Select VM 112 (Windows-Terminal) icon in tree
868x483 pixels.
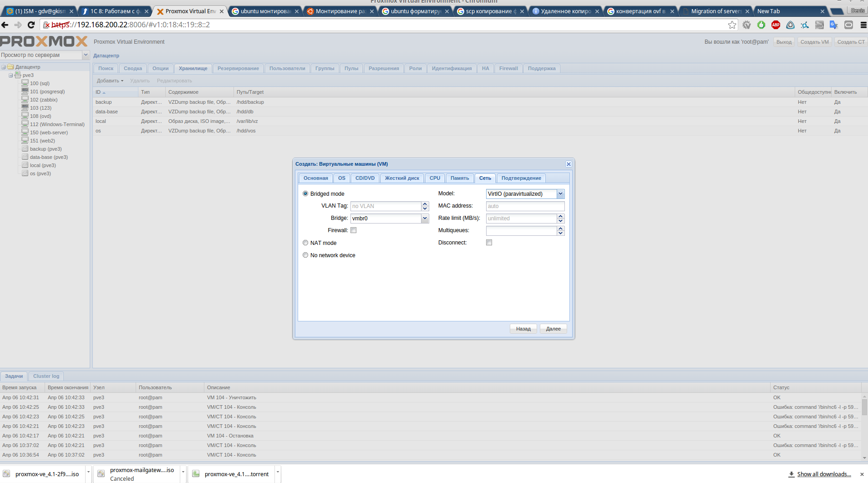(x=25, y=124)
